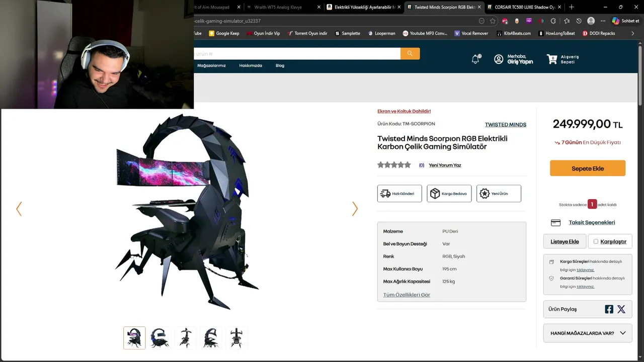Open the browser extensions puzzle icon

553,21
